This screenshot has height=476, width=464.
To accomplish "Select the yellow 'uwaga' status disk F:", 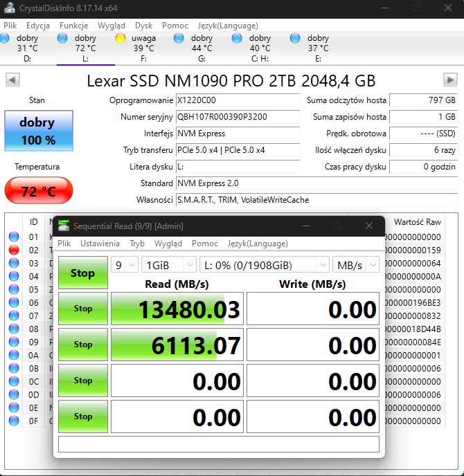I will coord(121,39).
